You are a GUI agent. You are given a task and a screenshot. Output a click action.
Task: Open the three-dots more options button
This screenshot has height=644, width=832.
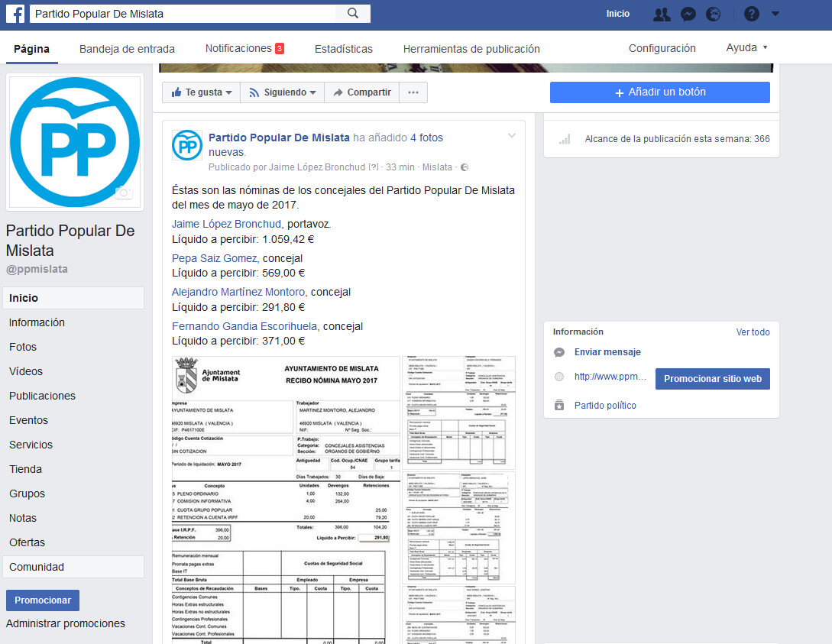coord(413,92)
